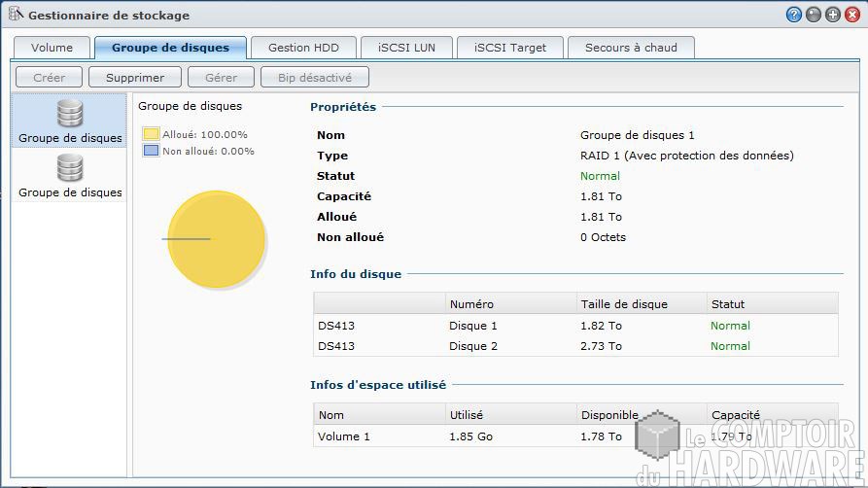Open the iSCSI LUN tab

point(407,48)
